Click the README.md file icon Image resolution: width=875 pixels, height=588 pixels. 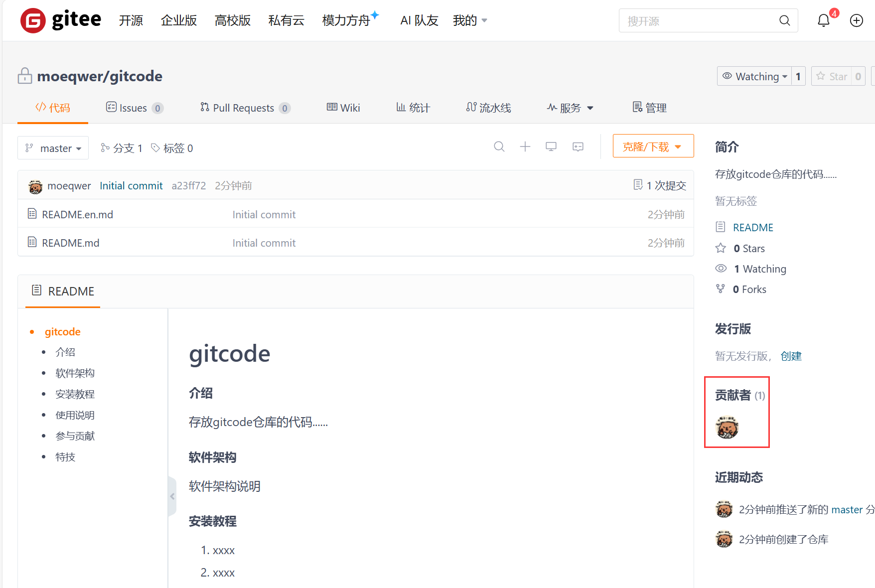[32, 242]
